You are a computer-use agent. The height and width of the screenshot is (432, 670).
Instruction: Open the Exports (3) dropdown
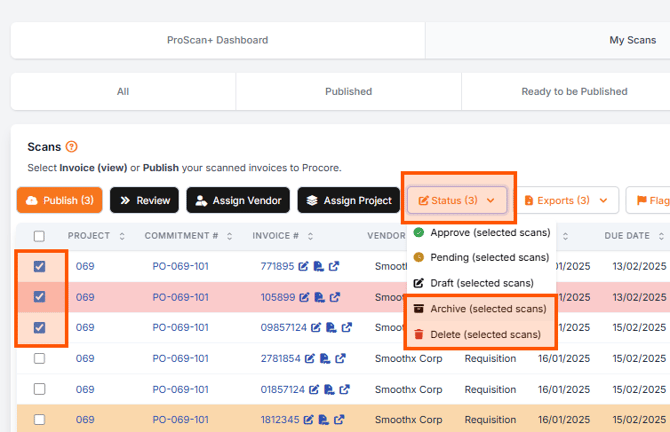click(x=566, y=200)
